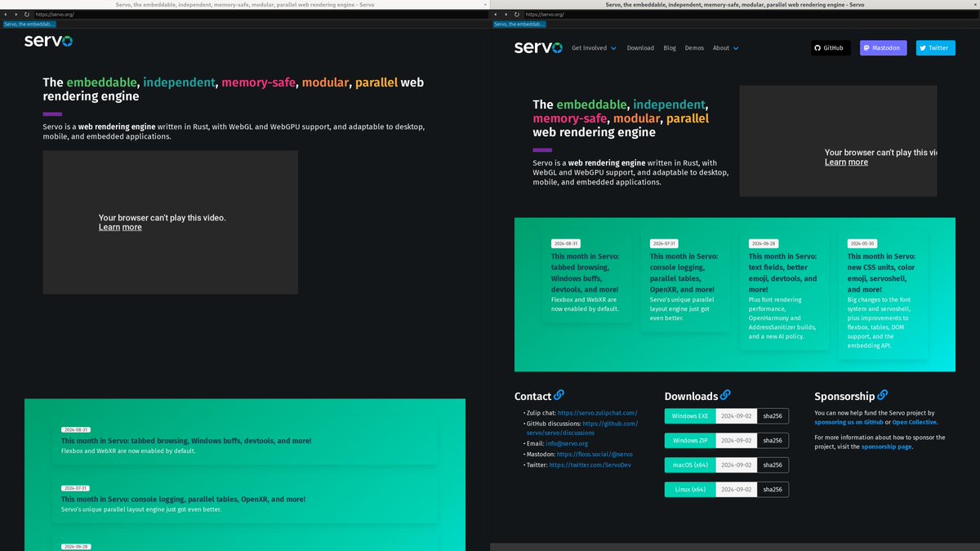The height and width of the screenshot is (551, 980).
Task: Go forward in the left browser window
Action: click(x=16, y=14)
